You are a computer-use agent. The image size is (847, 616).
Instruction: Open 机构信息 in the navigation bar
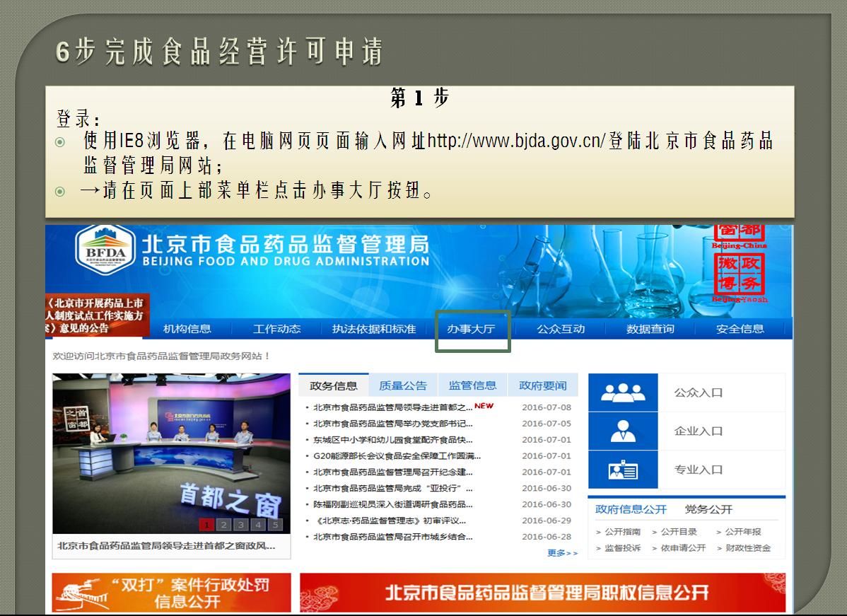pos(187,329)
